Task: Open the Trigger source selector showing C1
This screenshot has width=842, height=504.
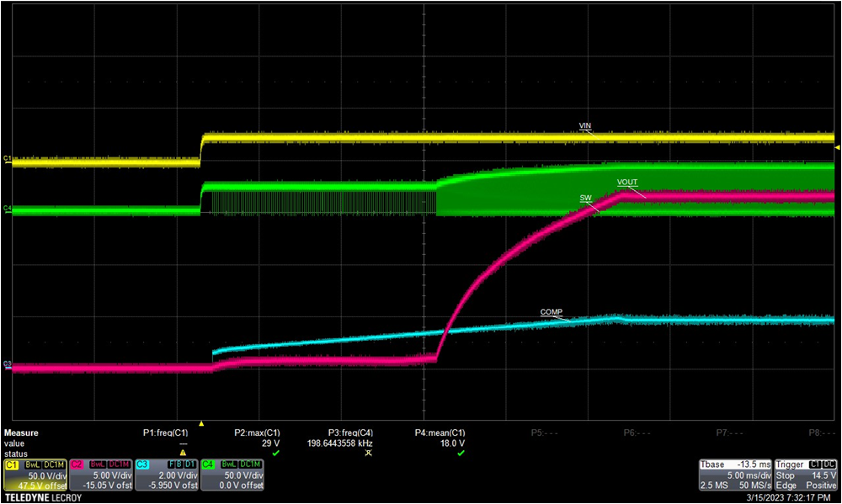Action: click(814, 464)
